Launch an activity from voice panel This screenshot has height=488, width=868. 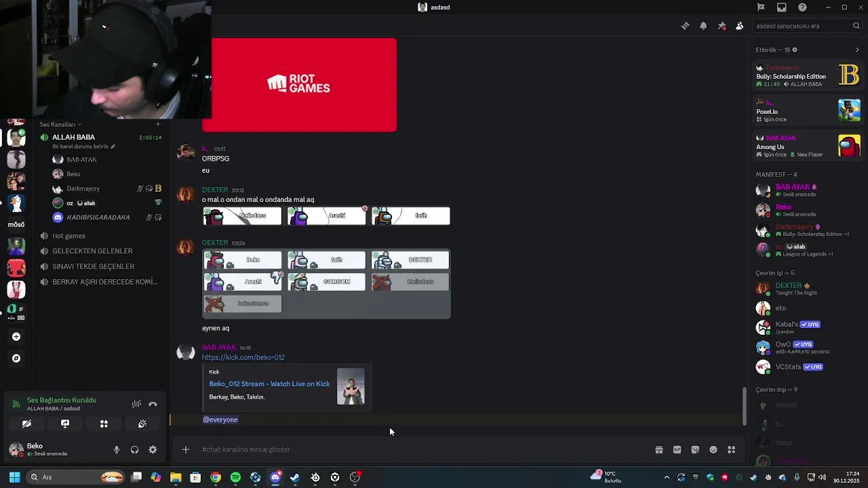coord(104,424)
